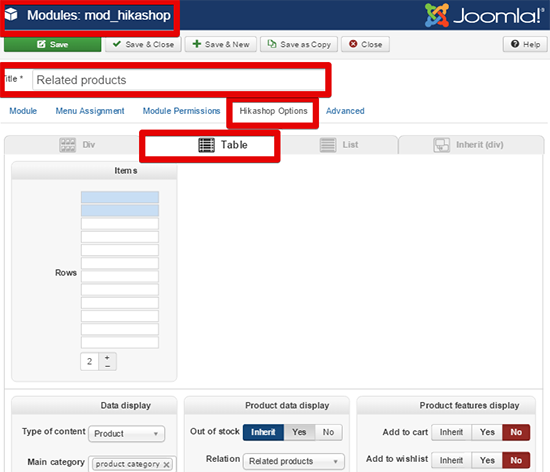
Task: Set Add to cart to No
Action: (516, 432)
